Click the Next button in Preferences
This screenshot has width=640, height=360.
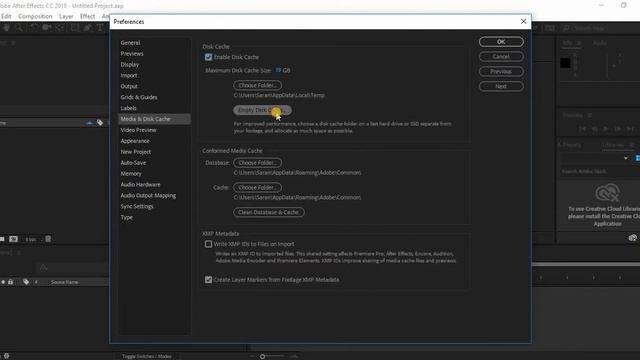501,86
